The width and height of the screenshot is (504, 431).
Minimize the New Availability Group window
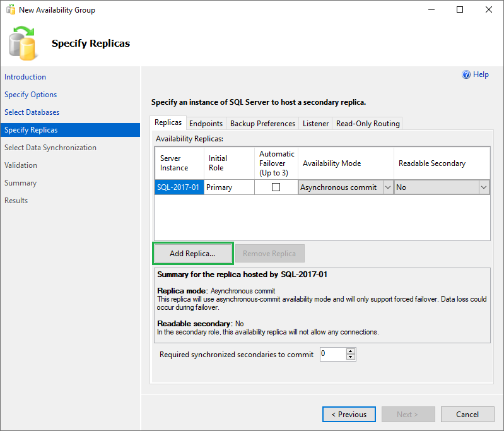pos(431,9)
